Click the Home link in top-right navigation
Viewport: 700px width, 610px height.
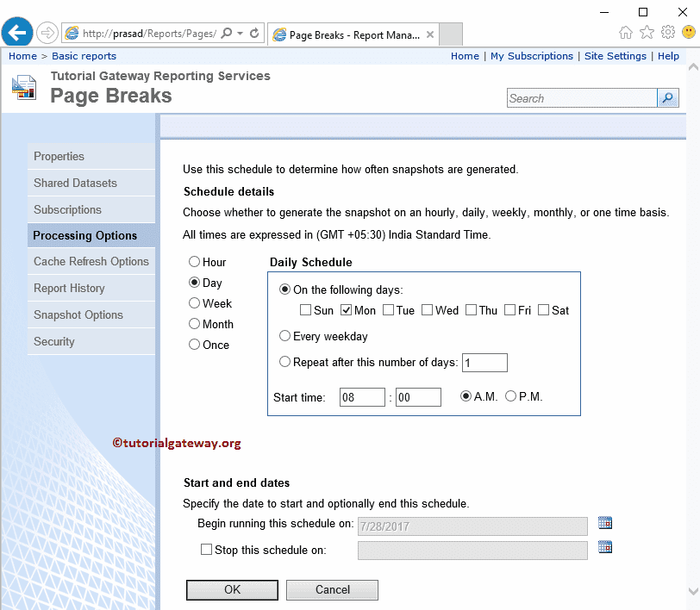[465, 56]
